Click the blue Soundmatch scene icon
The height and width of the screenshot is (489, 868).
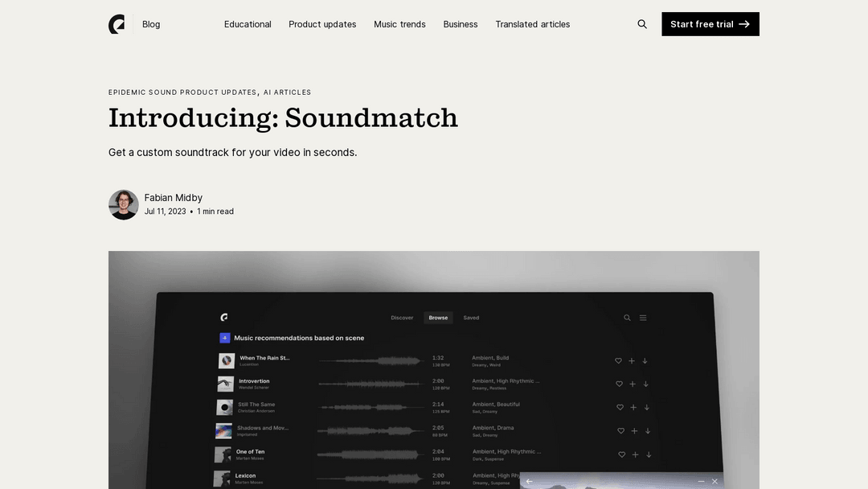click(x=225, y=338)
